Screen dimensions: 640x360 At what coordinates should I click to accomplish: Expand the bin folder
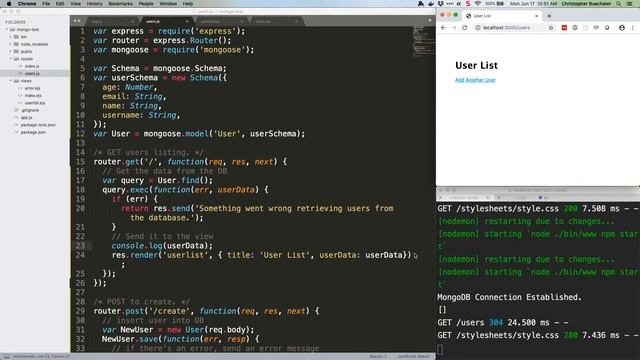click(11, 37)
